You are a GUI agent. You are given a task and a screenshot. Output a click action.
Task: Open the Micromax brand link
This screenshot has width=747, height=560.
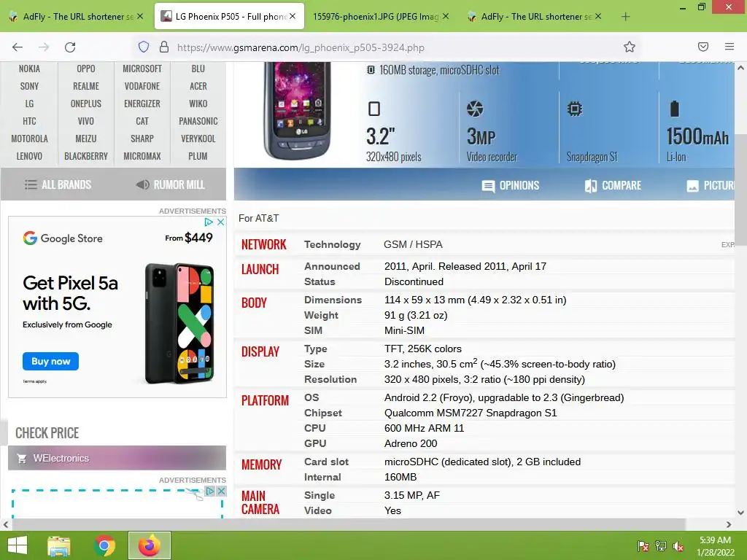click(x=142, y=156)
